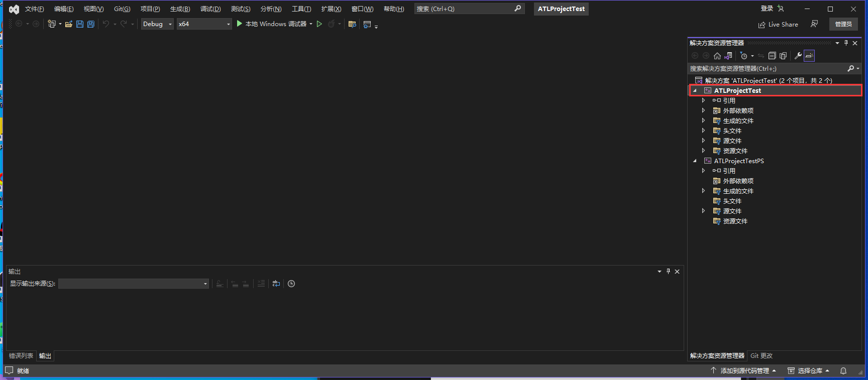Click the Pending Changes Filter clock icon
This screenshot has height=380, width=868.
coord(744,56)
